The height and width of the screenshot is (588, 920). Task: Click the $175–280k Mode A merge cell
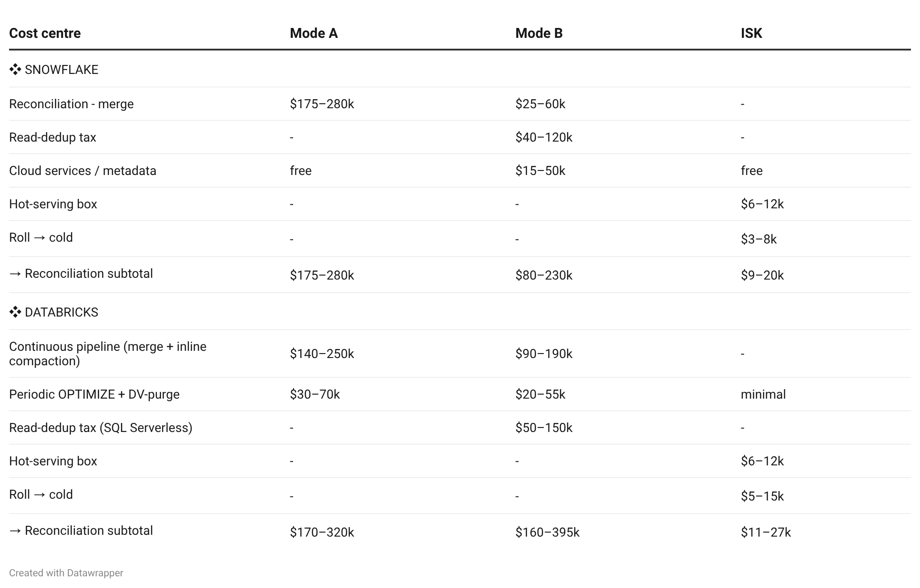322,104
